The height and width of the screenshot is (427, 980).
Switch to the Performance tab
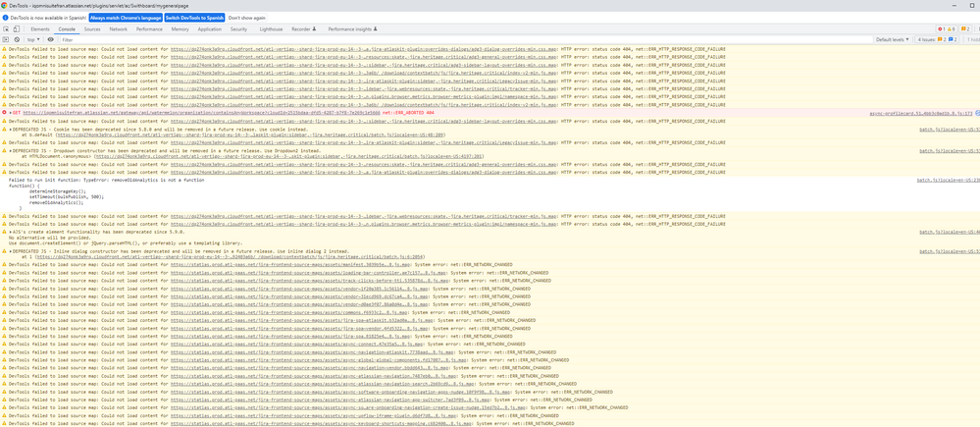tap(149, 29)
